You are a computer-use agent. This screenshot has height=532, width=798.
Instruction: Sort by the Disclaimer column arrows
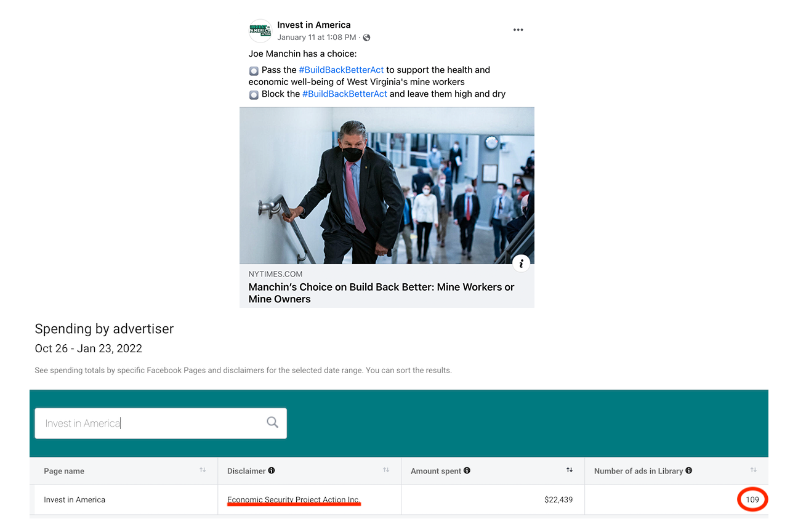386,470
